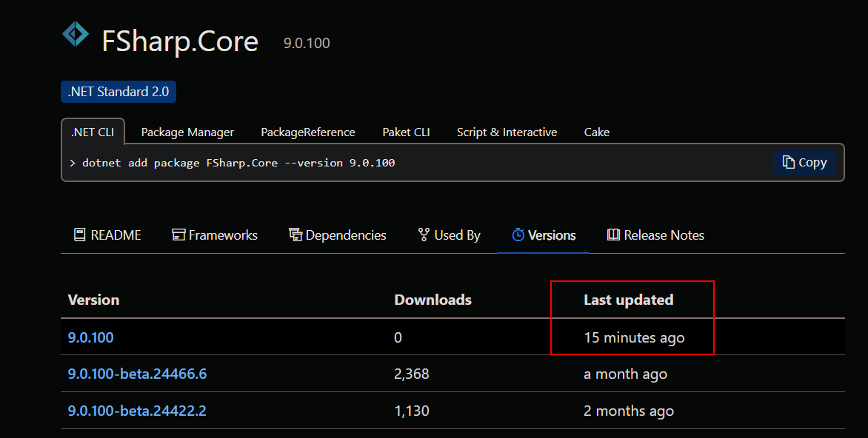This screenshot has height=438, width=868.
Task: Open version 9.0.100 link
Action: click(91, 337)
